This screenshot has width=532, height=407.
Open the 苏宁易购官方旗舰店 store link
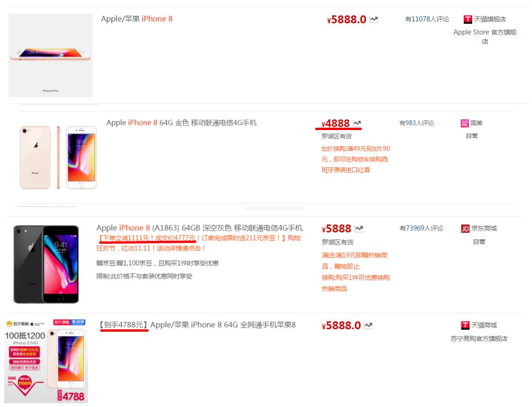pyautogui.click(x=479, y=338)
